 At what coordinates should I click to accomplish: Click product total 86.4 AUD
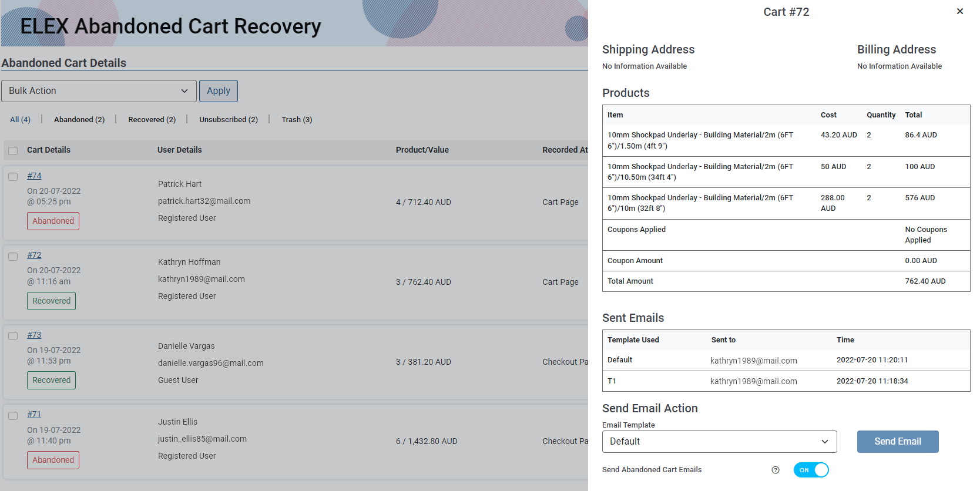[921, 135]
